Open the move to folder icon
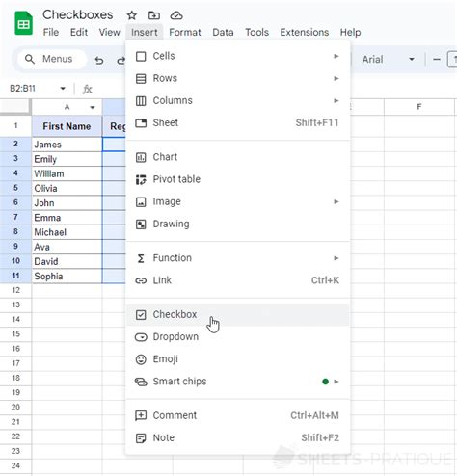Viewport: 457px width, 476px height. click(154, 15)
